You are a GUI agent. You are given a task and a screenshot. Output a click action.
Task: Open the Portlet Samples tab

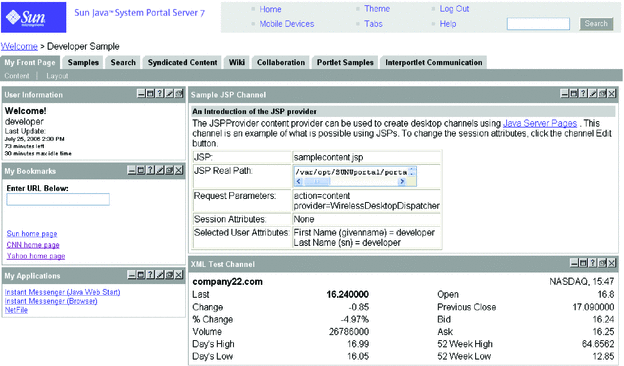[x=345, y=62]
